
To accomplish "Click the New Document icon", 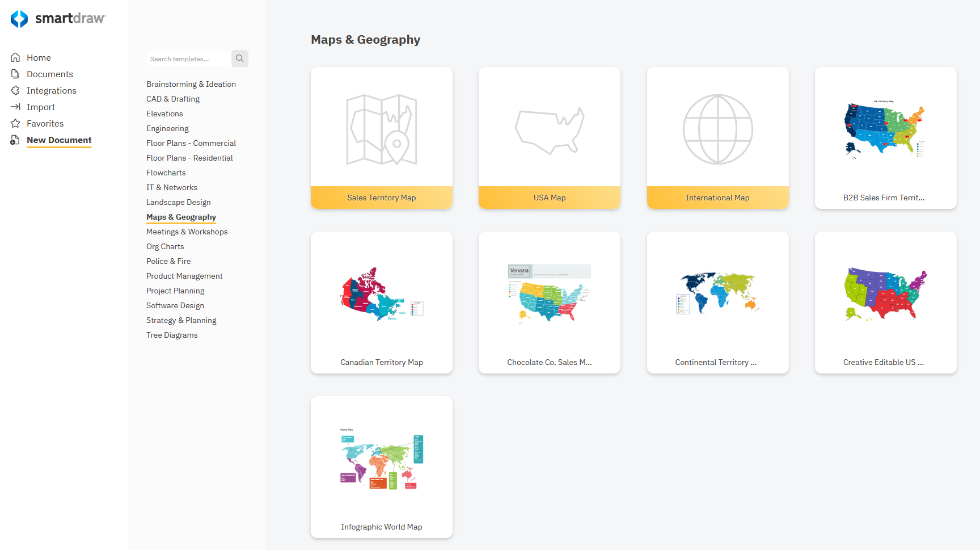I will pos(15,140).
